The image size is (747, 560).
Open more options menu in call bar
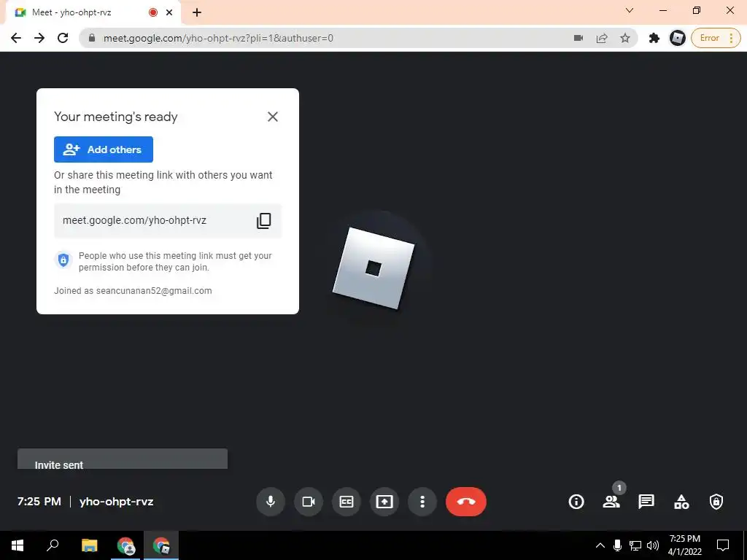[x=422, y=502]
